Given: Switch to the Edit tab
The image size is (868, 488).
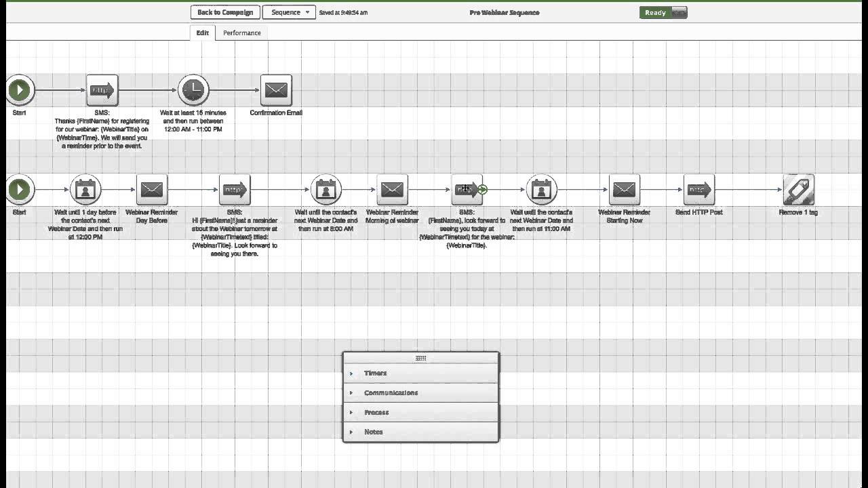Looking at the screenshot, I should pos(203,33).
